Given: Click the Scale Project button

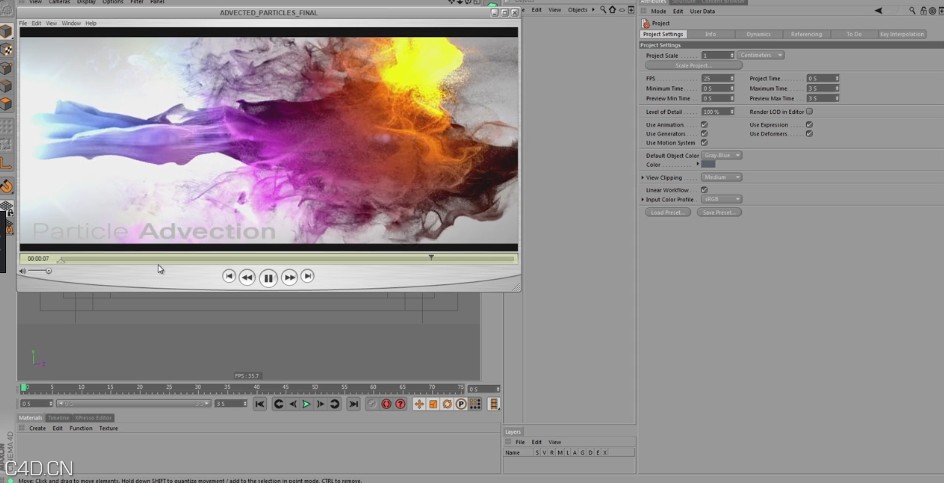Looking at the screenshot, I should point(694,65).
